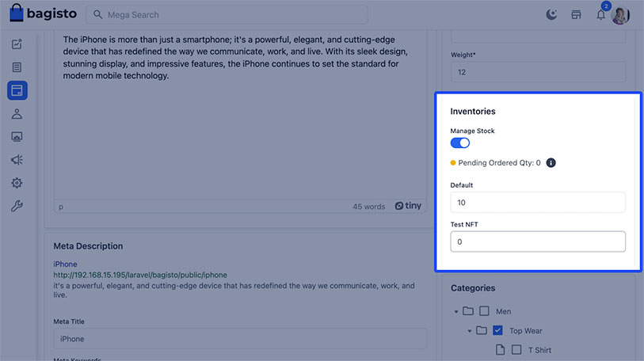Viewport: 644px width, 361px height.
Task: Click the Weight input field
Action: pyautogui.click(x=539, y=72)
